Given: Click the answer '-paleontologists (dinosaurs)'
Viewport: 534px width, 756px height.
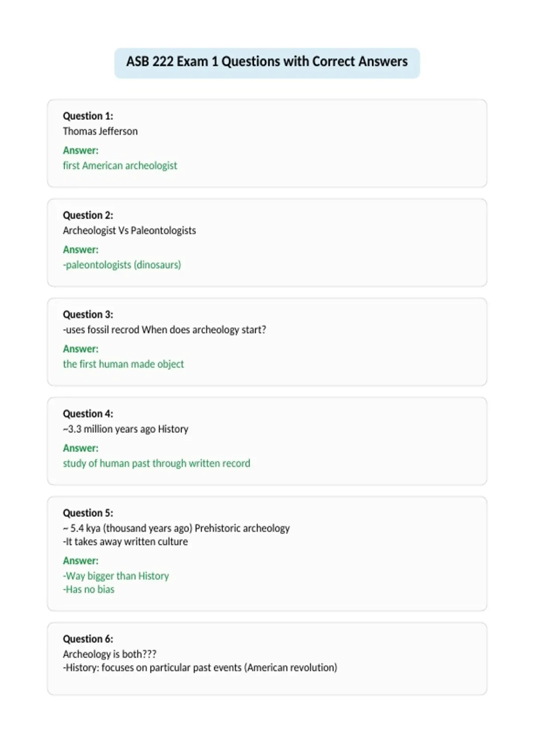Looking at the screenshot, I should click(122, 265).
